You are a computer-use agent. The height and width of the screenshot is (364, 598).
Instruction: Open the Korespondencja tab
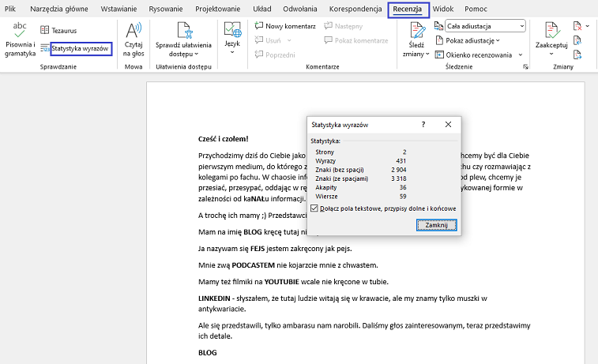(x=355, y=9)
